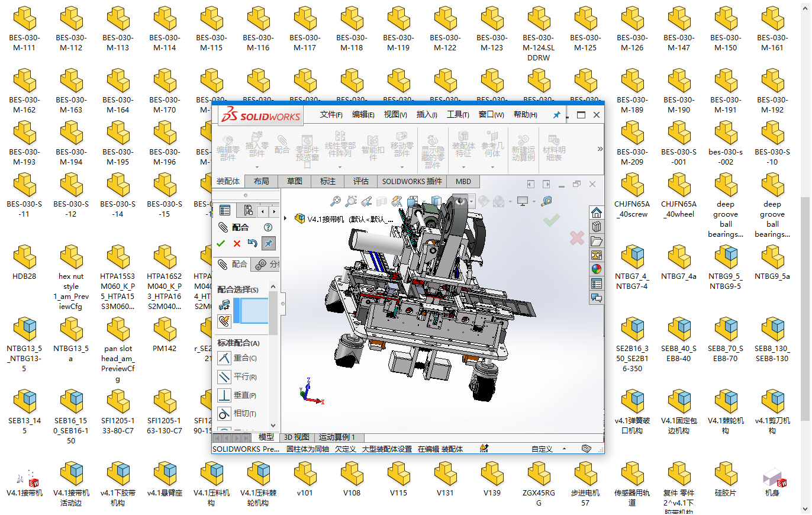
Task: Confirm the mate with the green checkmark
Action: pyautogui.click(x=221, y=243)
